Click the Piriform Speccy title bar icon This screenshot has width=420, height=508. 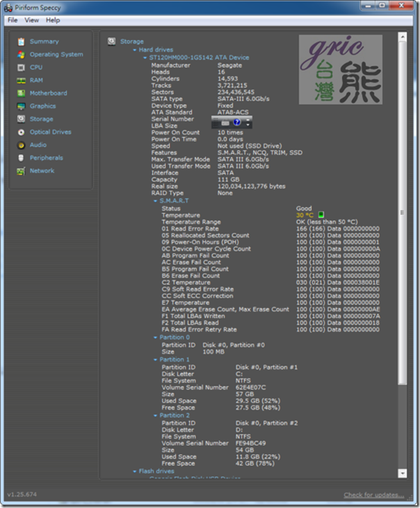point(8,8)
